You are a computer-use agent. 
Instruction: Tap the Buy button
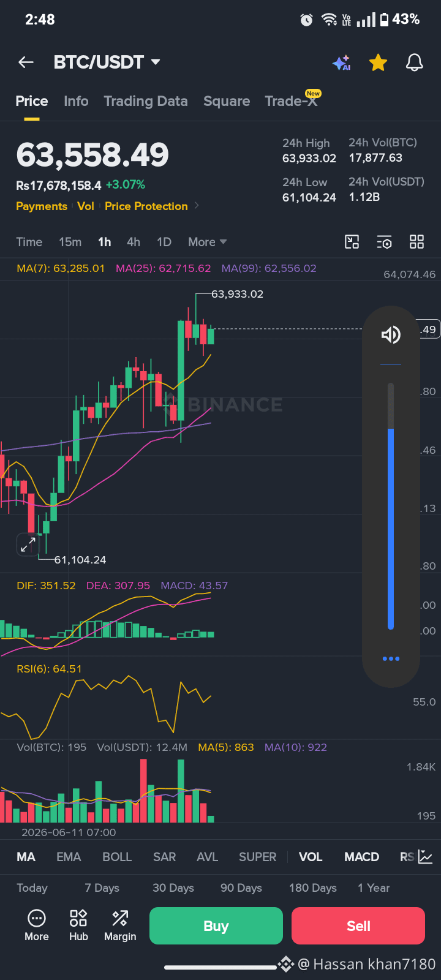pyautogui.click(x=216, y=925)
